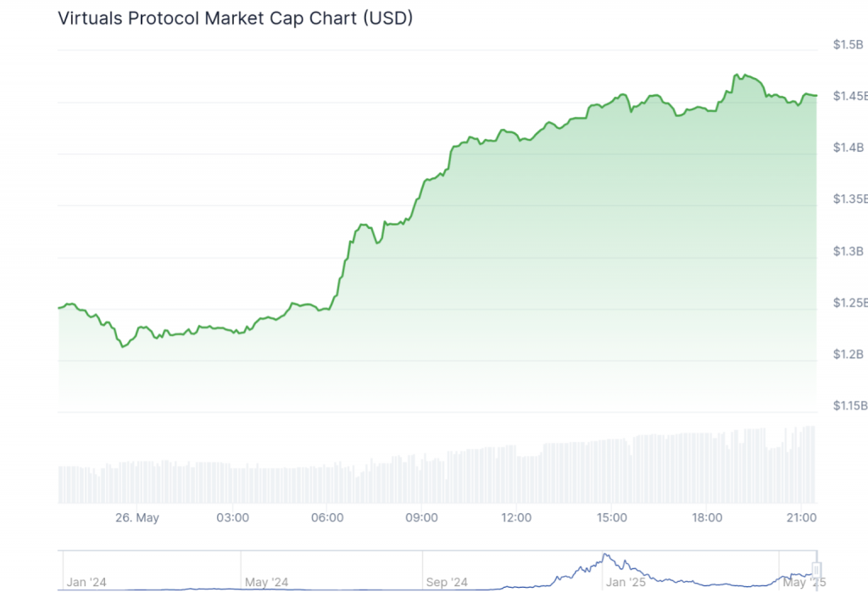868x615 pixels.
Task: Click the 06:00 time axis label
Action: [327, 517]
